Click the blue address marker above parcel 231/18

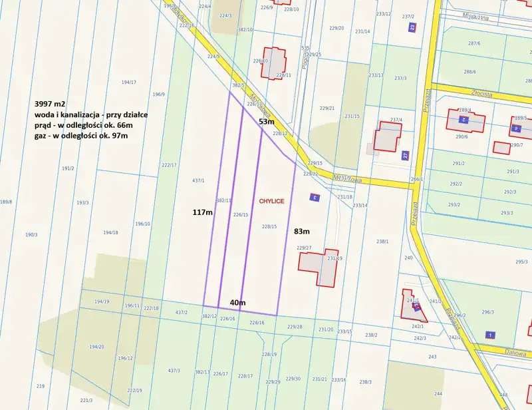(315, 197)
